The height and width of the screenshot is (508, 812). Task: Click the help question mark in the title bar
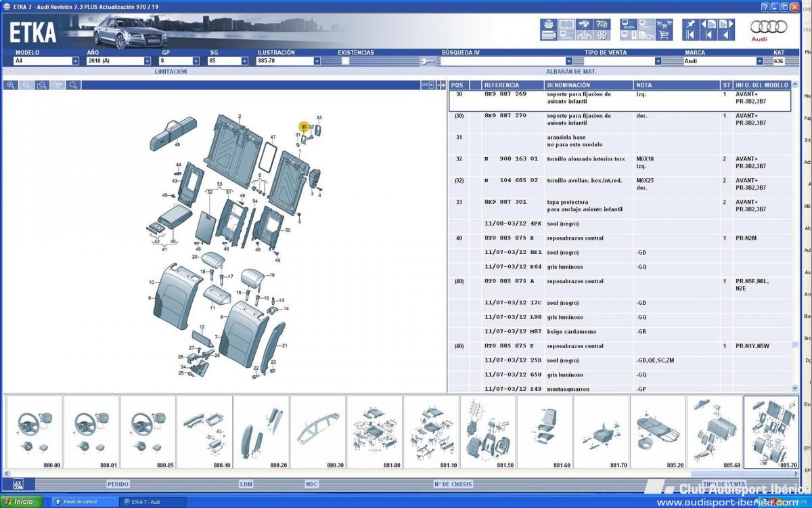point(765,6)
